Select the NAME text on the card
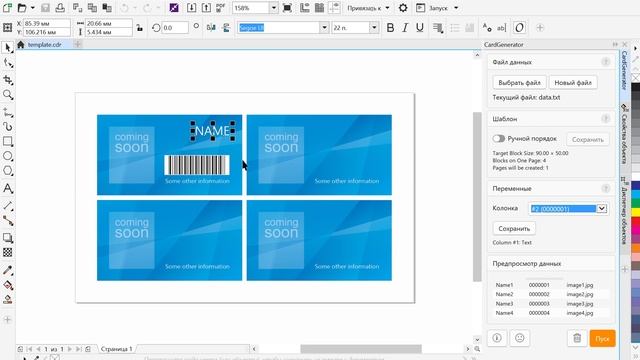 click(213, 131)
